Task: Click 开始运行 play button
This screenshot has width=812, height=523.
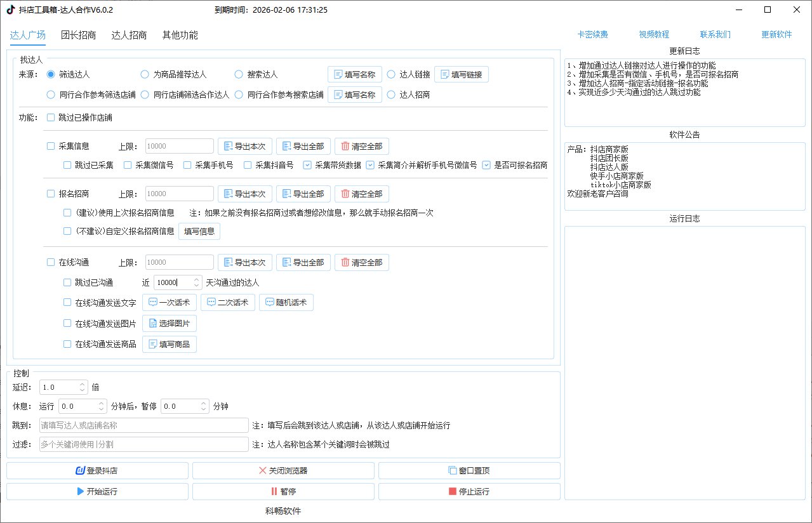Action: click(x=97, y=491)
